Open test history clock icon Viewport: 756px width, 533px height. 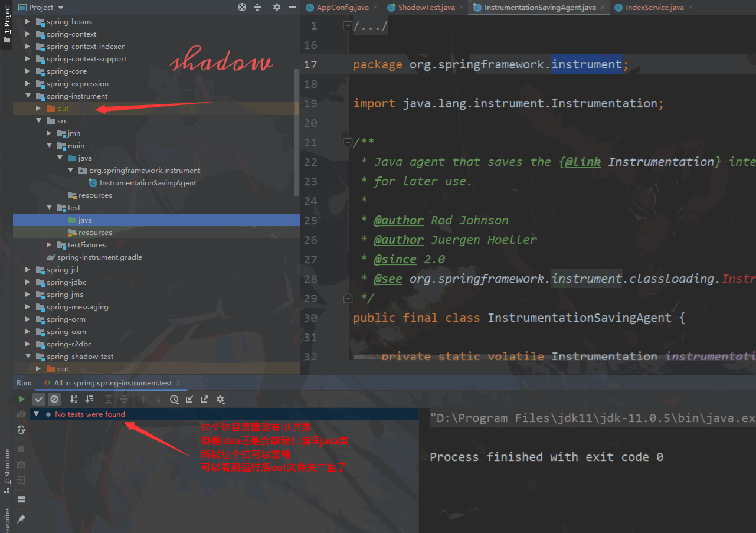174,400
